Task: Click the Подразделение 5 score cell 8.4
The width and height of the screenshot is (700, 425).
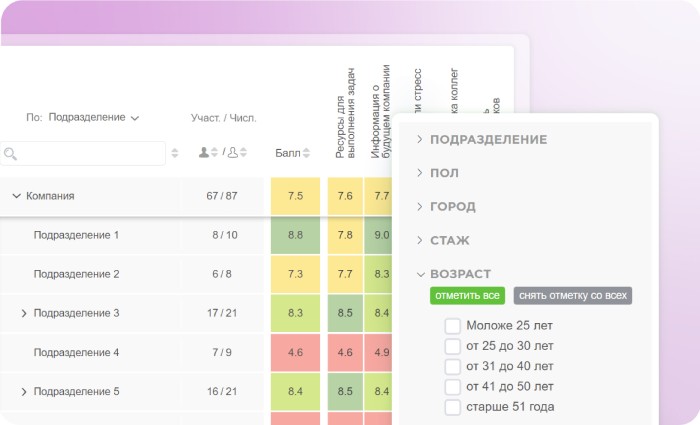Action: (x=296, y=392)
